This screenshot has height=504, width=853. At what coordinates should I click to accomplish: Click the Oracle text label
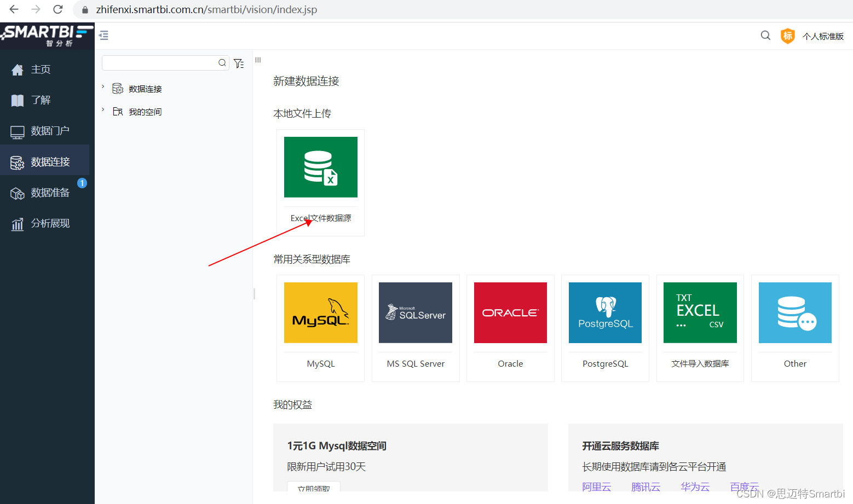pos(510,364)
